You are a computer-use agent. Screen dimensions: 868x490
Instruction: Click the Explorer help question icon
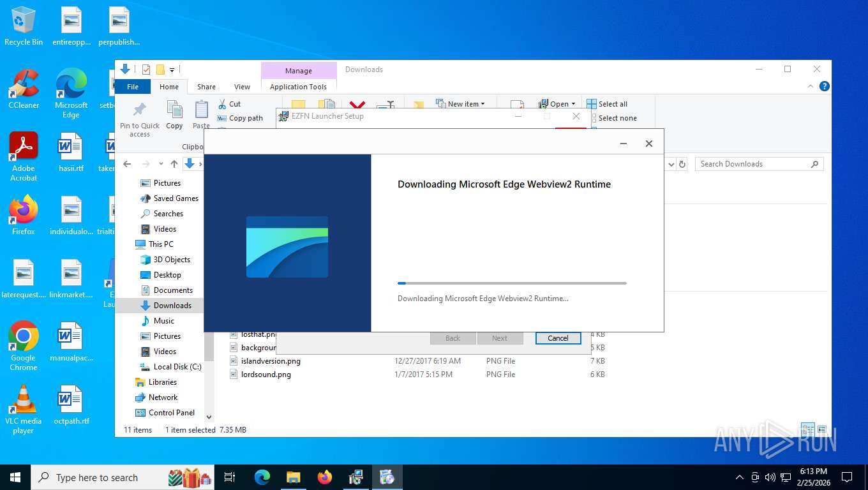[x=825, y=86]
